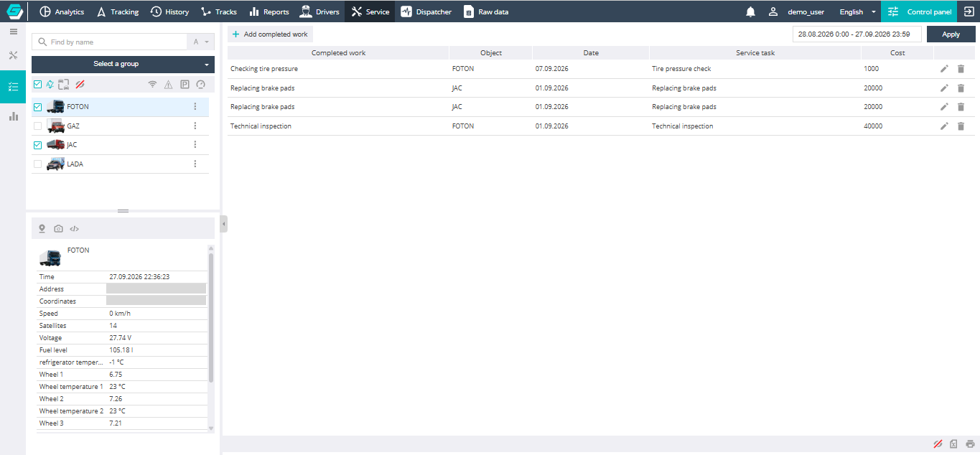Click the warning triangle filter icon
Screen dimensions: 980x455
168,85
